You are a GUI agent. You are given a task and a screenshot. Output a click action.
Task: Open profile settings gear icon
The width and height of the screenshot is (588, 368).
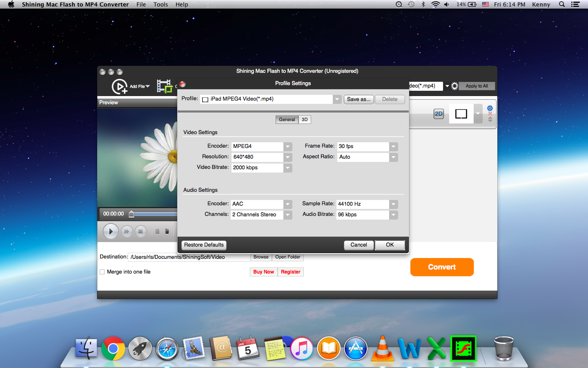[x=454, y=86]
